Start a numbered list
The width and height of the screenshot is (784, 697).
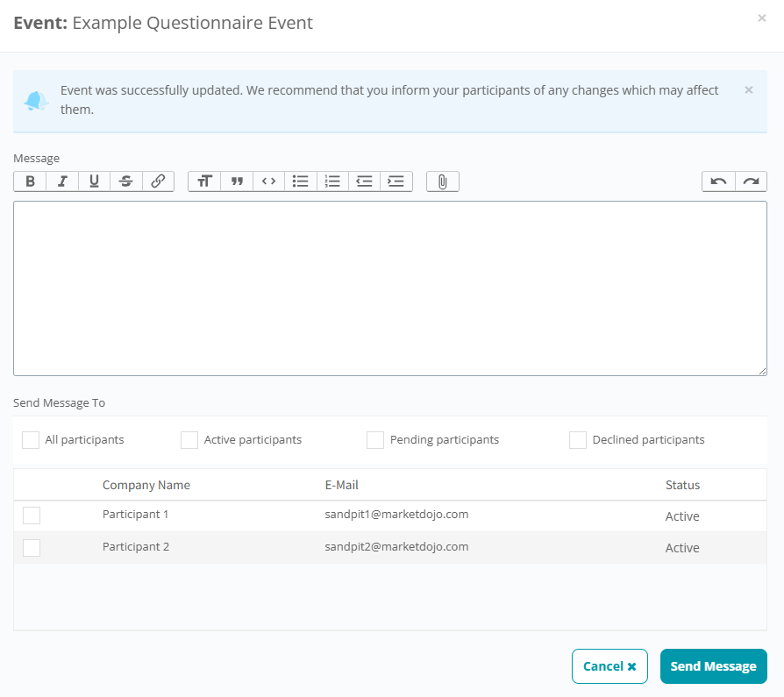[332, 181]
